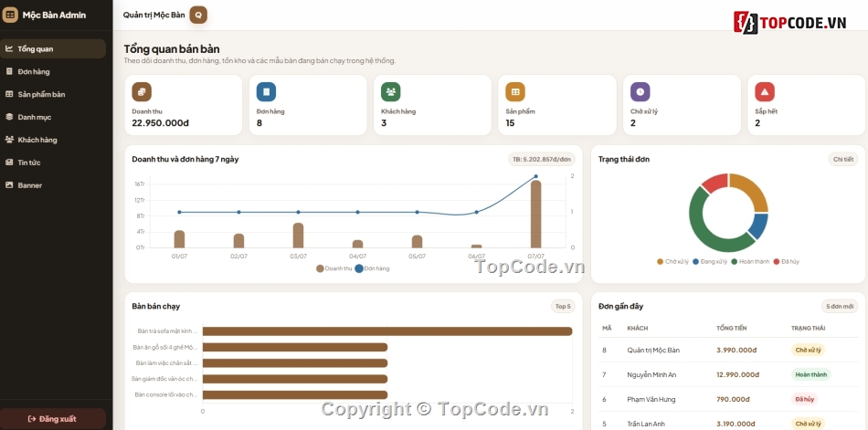Click the Mộc Bàn Admin logo icon
This screenshot has width=868, height=430.
pyautogui.click(x=10, y=15)
